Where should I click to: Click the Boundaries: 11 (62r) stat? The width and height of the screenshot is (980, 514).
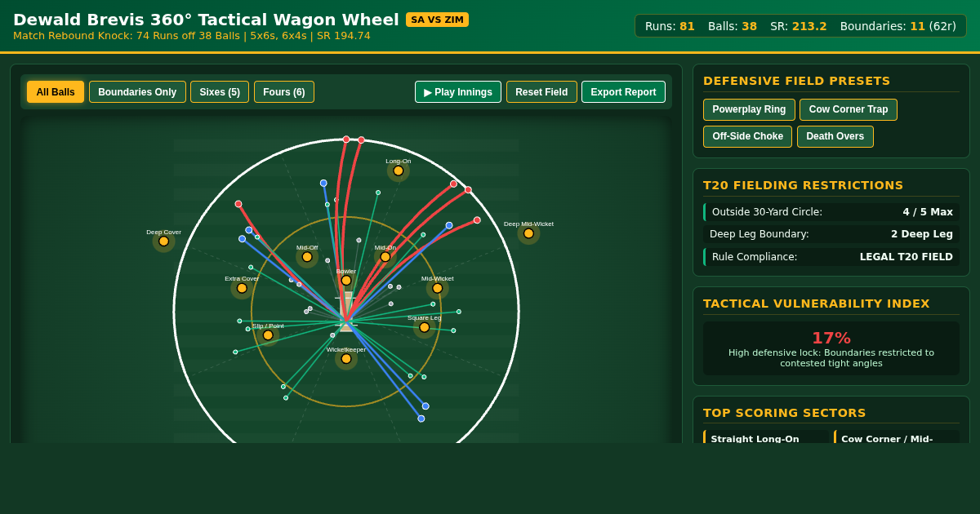tap(898, 26)
